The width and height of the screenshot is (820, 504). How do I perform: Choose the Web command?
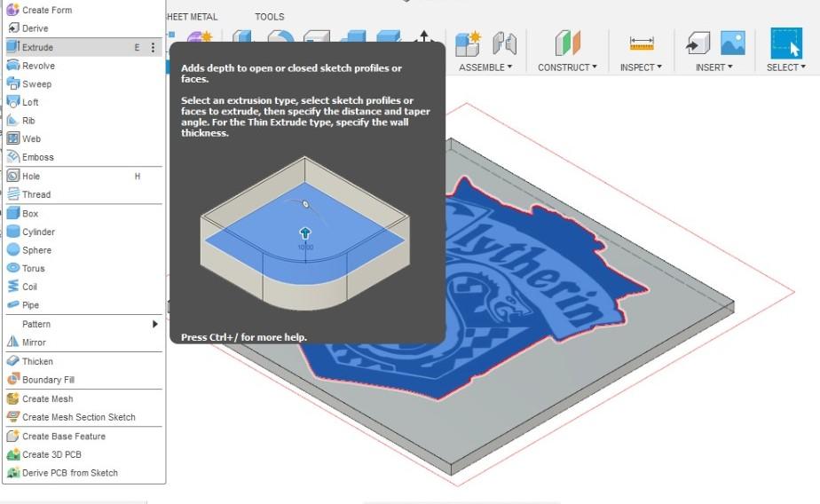point(83,138)
